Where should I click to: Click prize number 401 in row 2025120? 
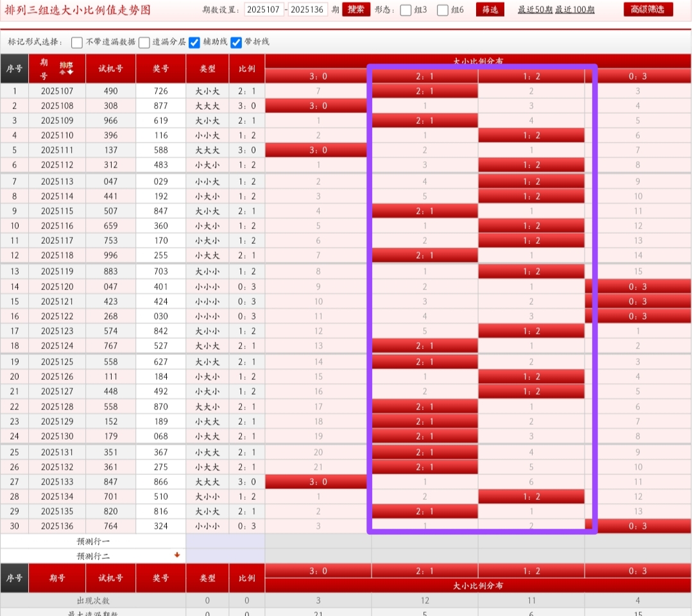(161, 287)
